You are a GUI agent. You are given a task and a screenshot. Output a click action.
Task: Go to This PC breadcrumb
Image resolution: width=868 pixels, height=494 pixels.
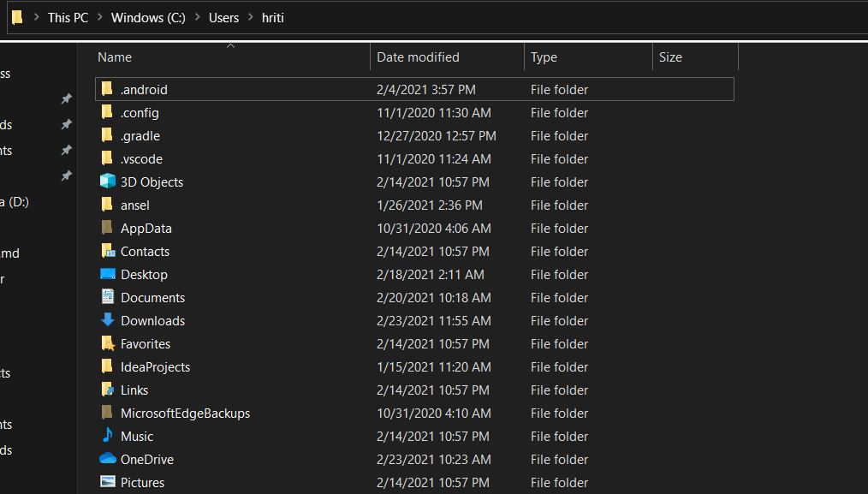[68, 17]
